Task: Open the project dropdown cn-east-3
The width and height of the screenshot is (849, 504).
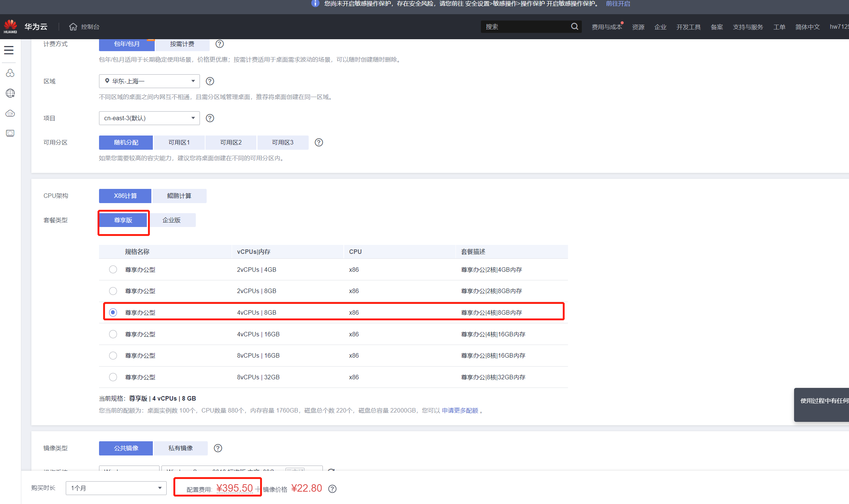Action: [149, 118]
